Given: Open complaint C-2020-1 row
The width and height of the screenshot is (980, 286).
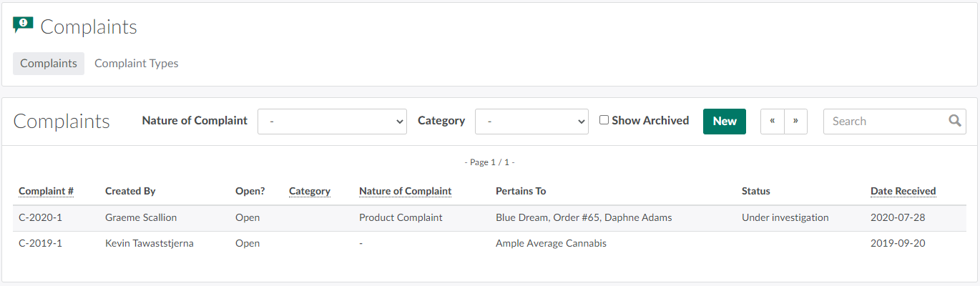Looking at the screenshot, I should coord(40,217).
